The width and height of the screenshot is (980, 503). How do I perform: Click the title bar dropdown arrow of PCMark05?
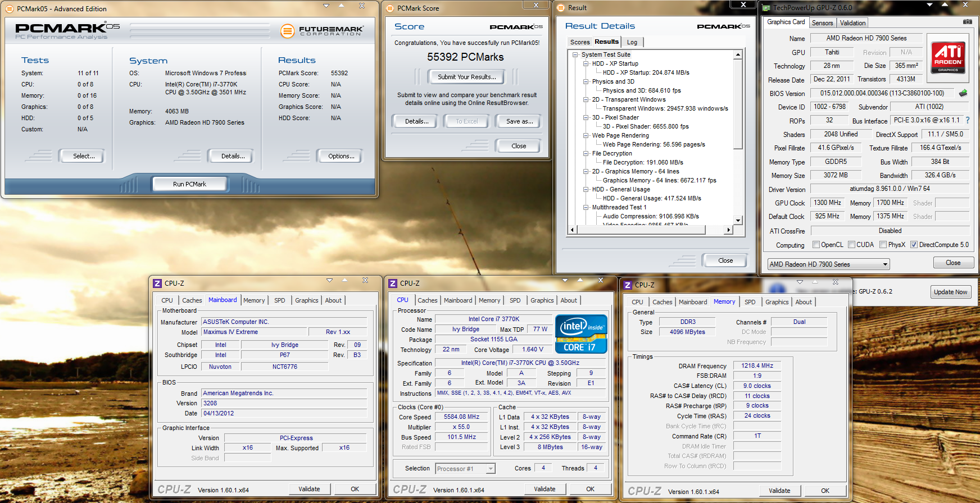click(x=326, y=6)
